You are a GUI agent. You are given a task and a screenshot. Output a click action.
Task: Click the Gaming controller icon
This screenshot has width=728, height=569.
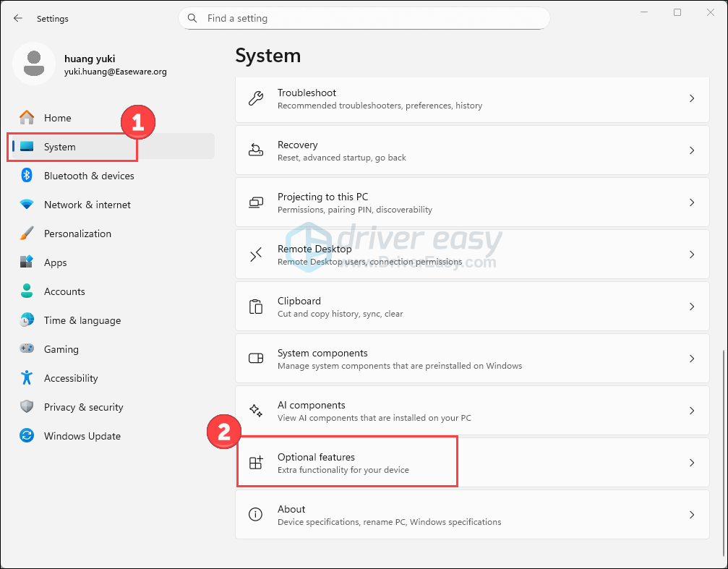pos(27,349)
